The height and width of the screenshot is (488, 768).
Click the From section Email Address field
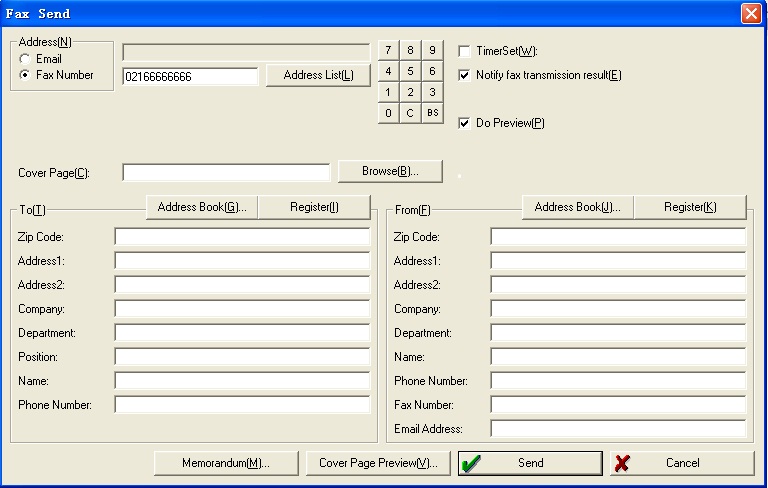pos(618,429)
